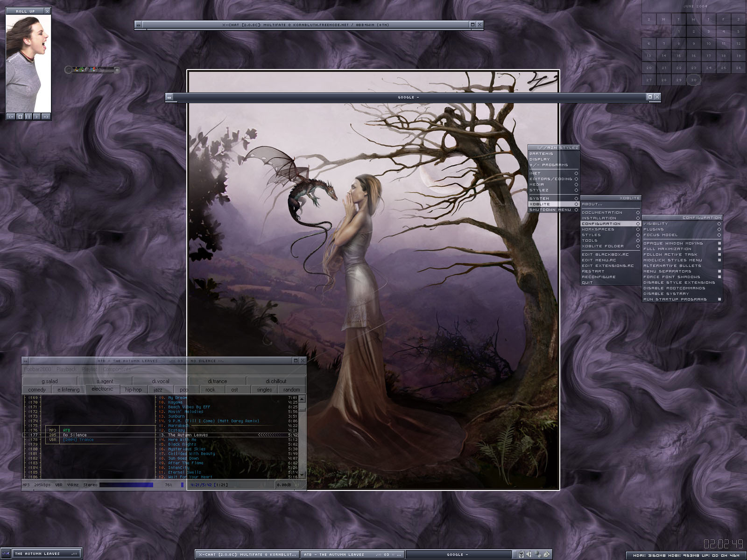747x560 pixels.
Task: Open the random playlist tab
Action: [291, 390]
